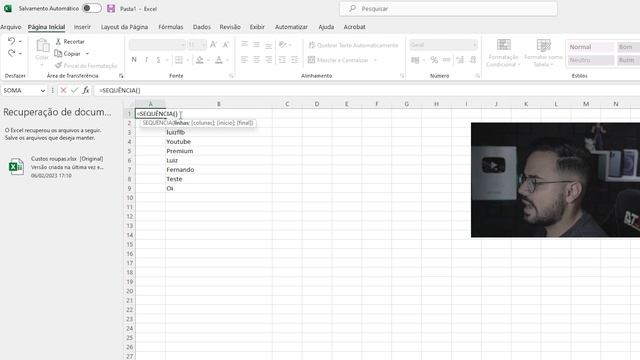Apply the Neutro cell style
This screenshot has height=360, width=640.
591,60
